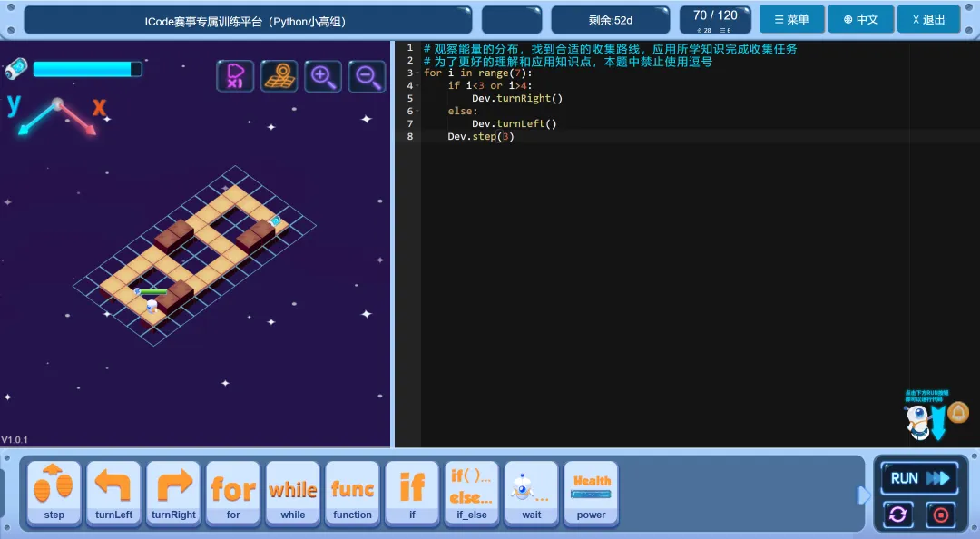Insert an if_else statement block

coord(472,494)
